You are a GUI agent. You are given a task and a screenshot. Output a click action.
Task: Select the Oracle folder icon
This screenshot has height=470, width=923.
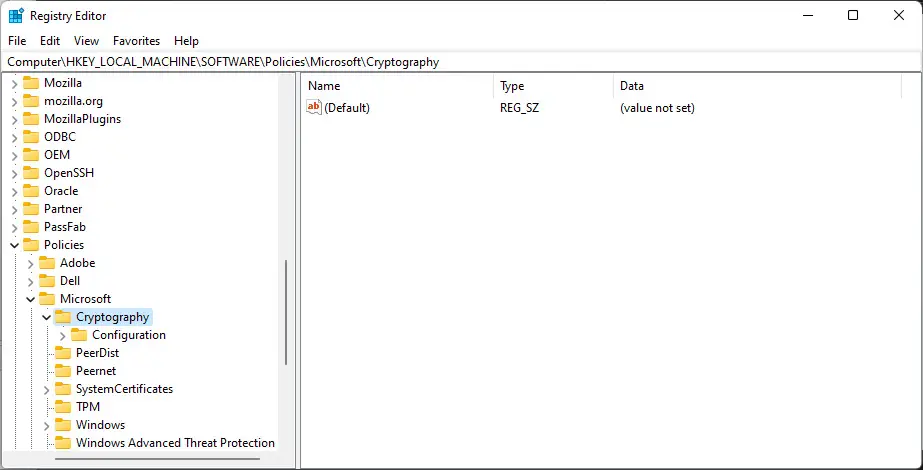(x=31, y=191)
